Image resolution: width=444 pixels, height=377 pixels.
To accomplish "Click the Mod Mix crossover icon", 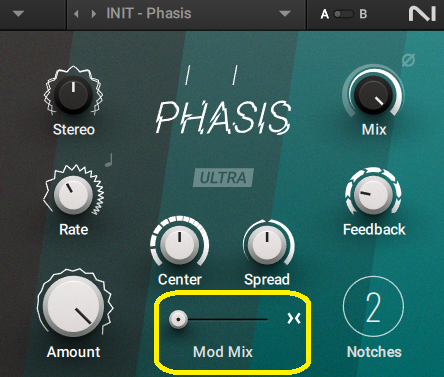I will click(x=294, y=319).
